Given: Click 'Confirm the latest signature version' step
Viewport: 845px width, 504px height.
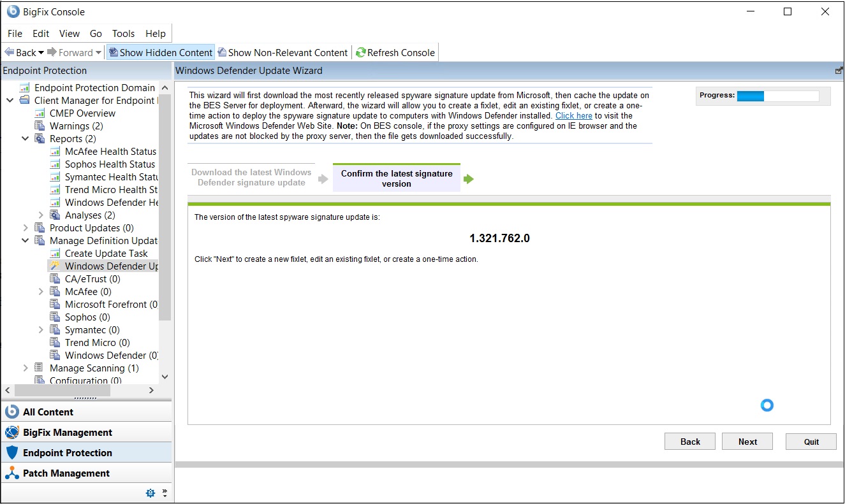Looking at the screenshot, I should click(397, 178).
